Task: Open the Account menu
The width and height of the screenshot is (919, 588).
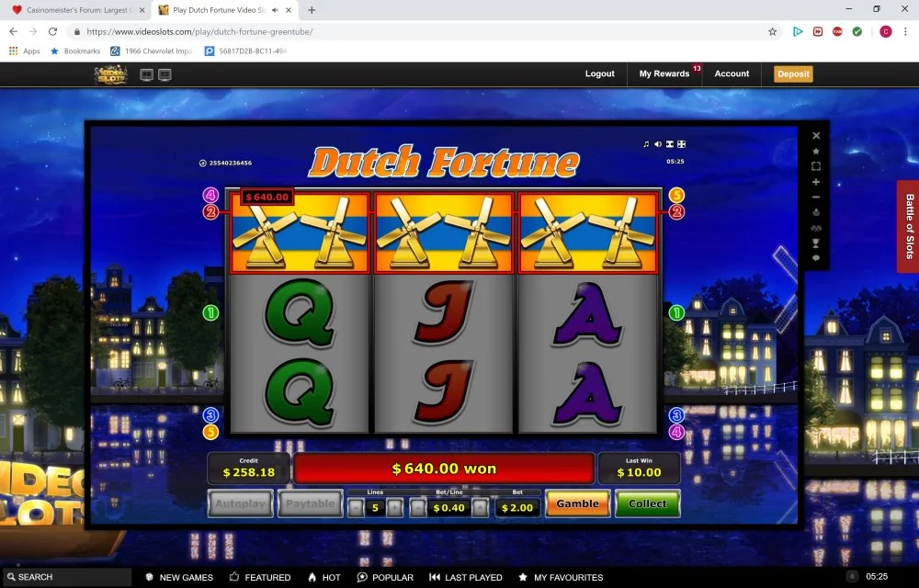Action: pos(732,73)
